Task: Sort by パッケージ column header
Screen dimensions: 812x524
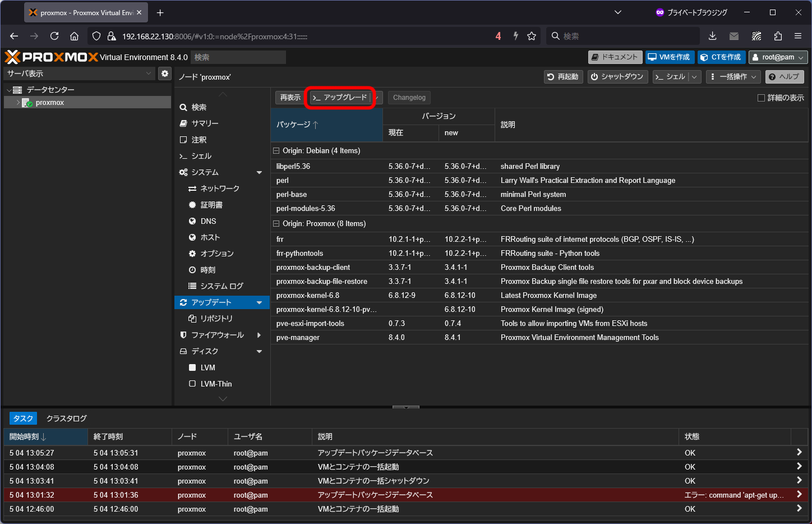Action: click(326, 125)
